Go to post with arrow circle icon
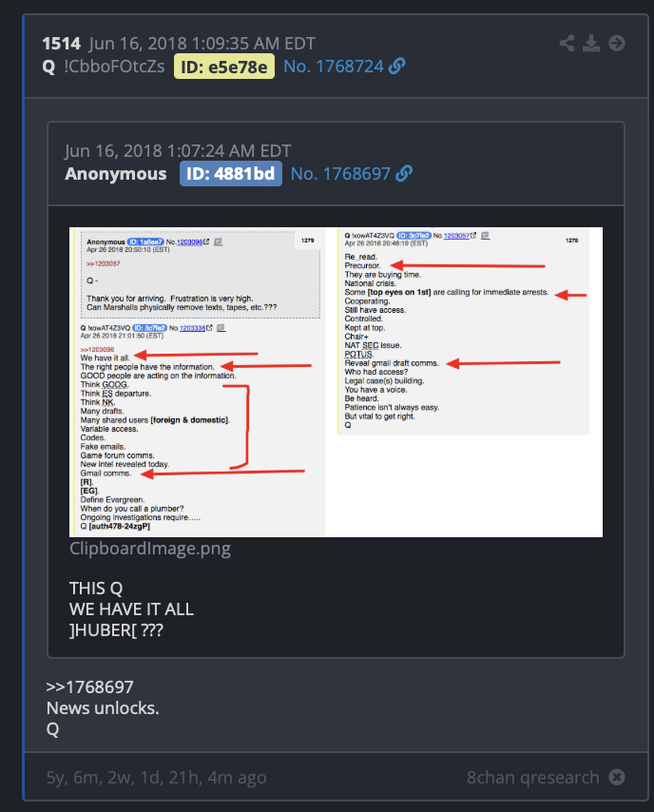The height and width of the screenshot is (812, 654). [x=617, y=43]
